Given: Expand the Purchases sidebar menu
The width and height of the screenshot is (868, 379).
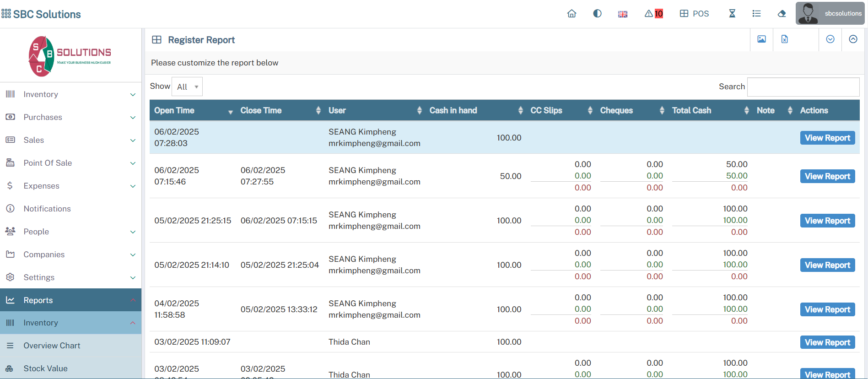Looking at the screenshot, I should 70,117.
